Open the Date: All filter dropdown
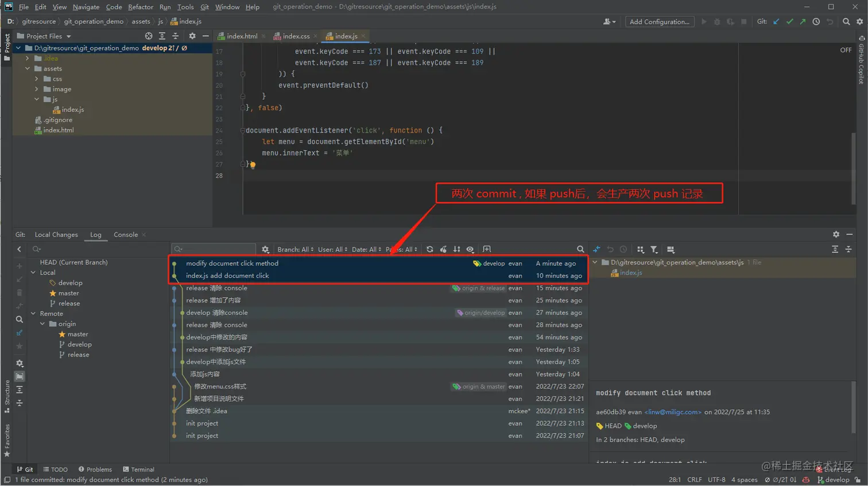The width and height of the screenshot is (868, 486). pos(366,249)
